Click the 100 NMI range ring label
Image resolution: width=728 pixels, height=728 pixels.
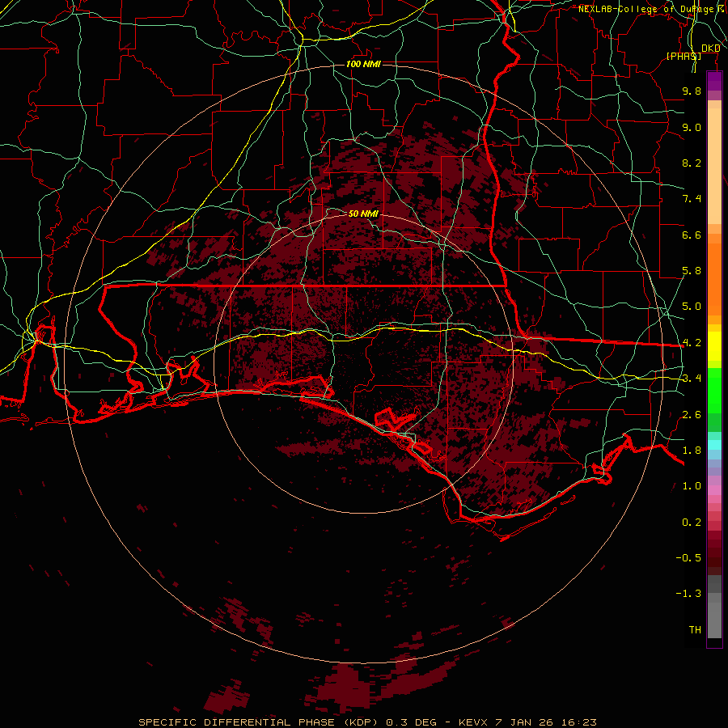click(x=363, y=64)
